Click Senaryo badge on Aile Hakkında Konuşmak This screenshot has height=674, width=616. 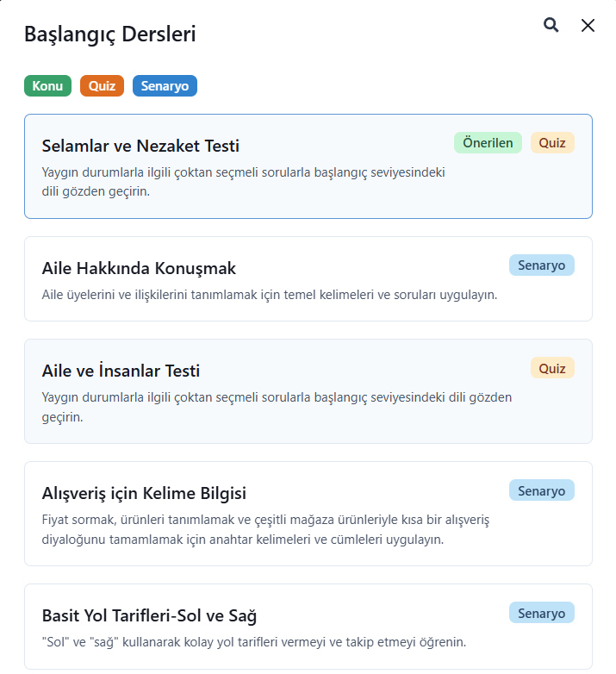click(541, 265)
